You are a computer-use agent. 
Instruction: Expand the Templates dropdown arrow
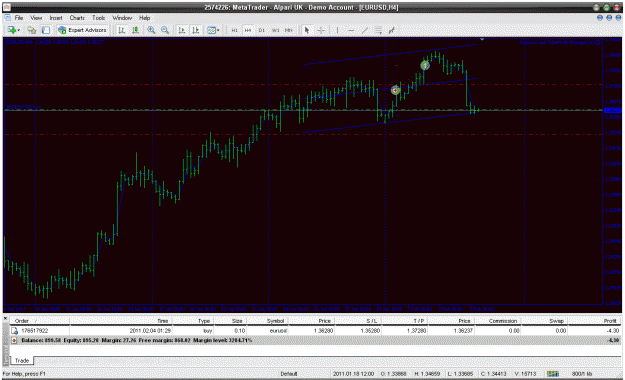point(218,30)
